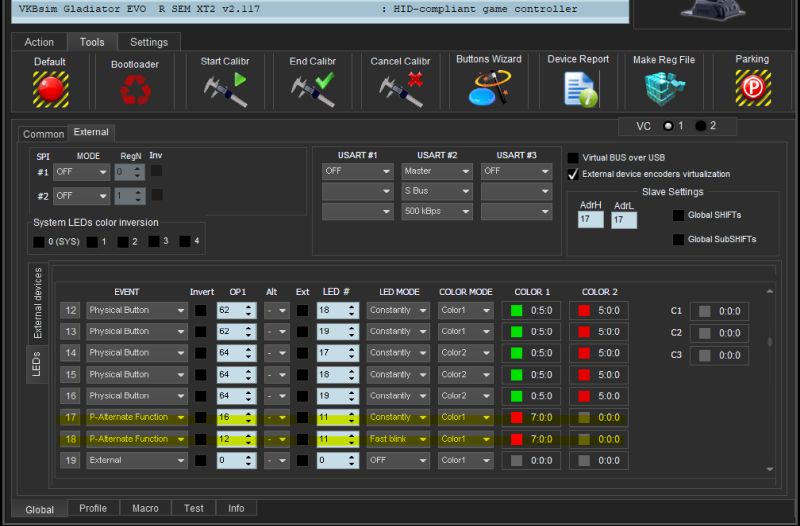Uncheck External device encoders virtualization
This screenshot has height=526, width=800.
pos(573,174)
